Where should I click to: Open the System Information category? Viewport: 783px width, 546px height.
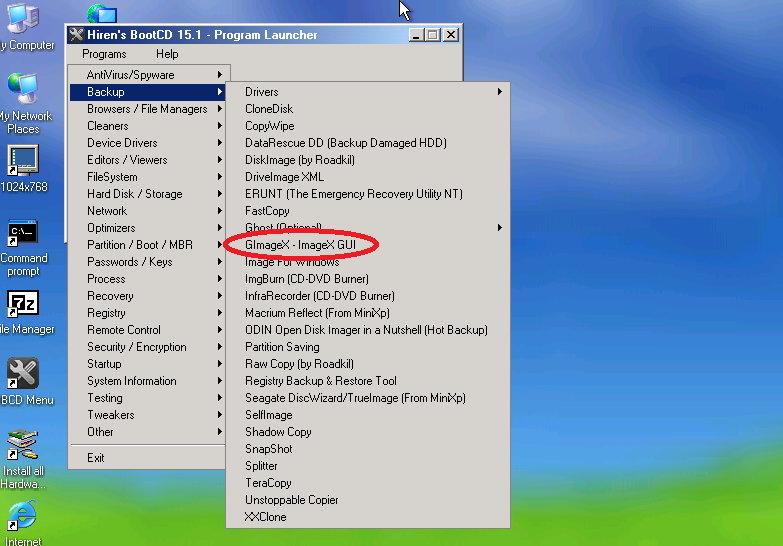(x=148, y=381)
